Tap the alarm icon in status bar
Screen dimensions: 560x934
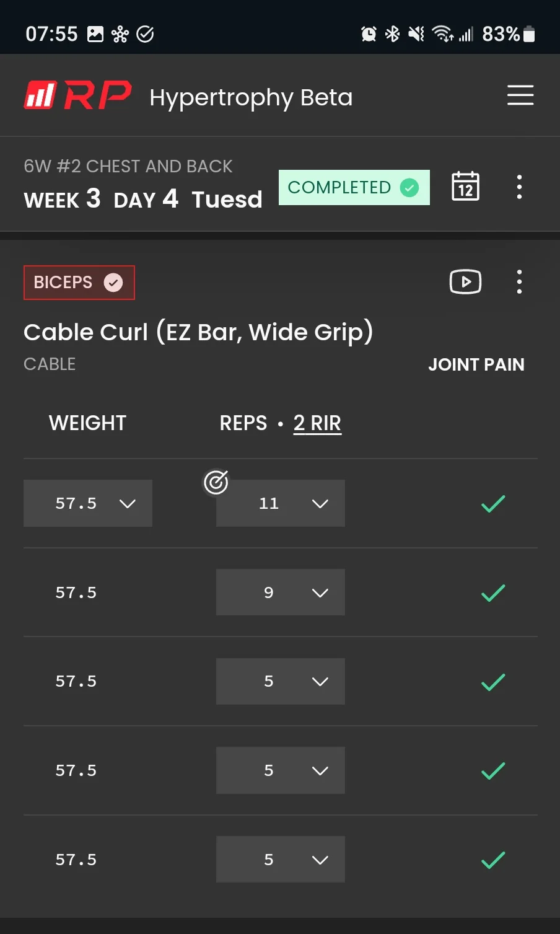point(369,33)
